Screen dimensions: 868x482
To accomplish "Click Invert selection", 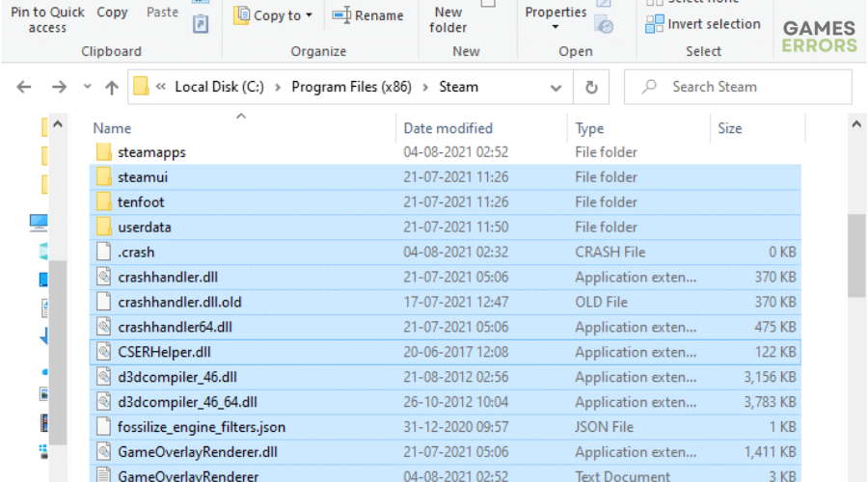I will point(703,24).
